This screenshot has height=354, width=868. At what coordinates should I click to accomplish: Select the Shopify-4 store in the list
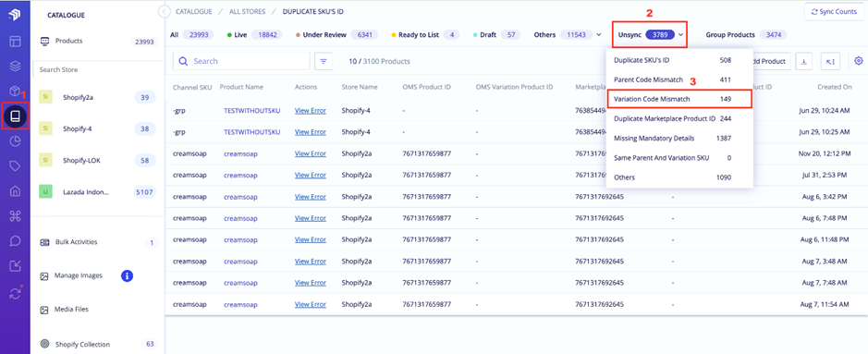tap(98, 128)
